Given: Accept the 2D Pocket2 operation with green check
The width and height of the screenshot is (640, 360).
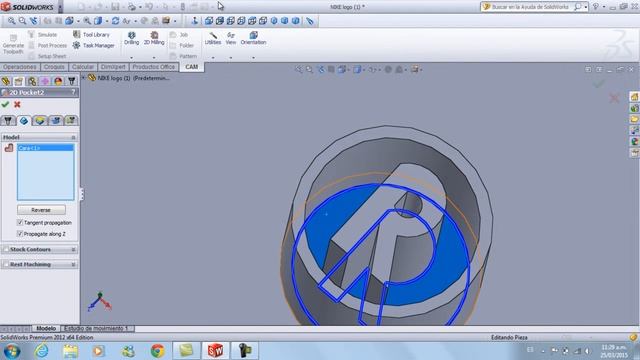Looking at the screenshot, I should [x=5, y=104].
